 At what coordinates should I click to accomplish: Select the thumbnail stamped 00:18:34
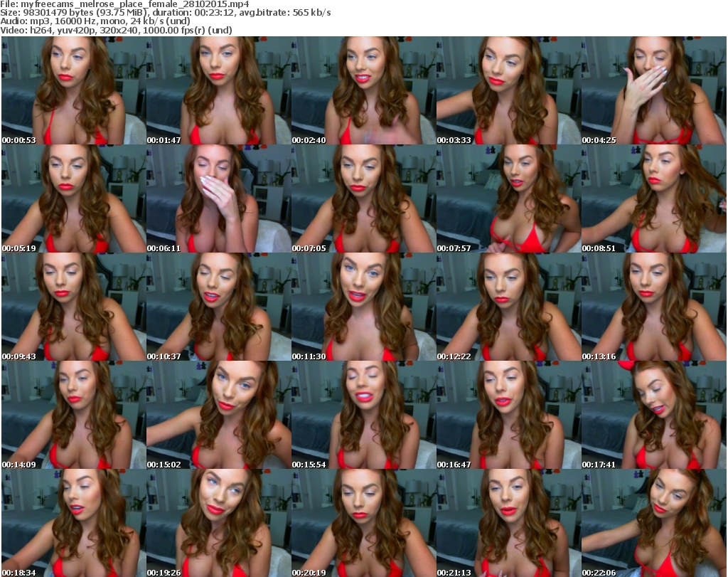coord(74,523)
